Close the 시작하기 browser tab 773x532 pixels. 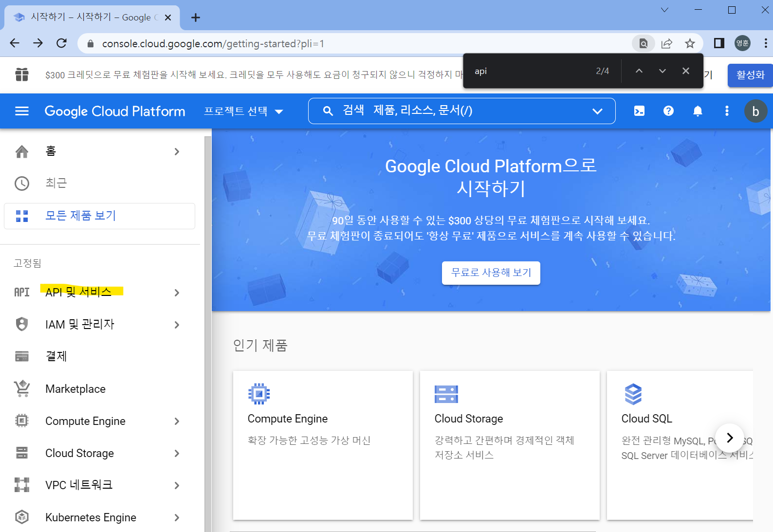168,18
